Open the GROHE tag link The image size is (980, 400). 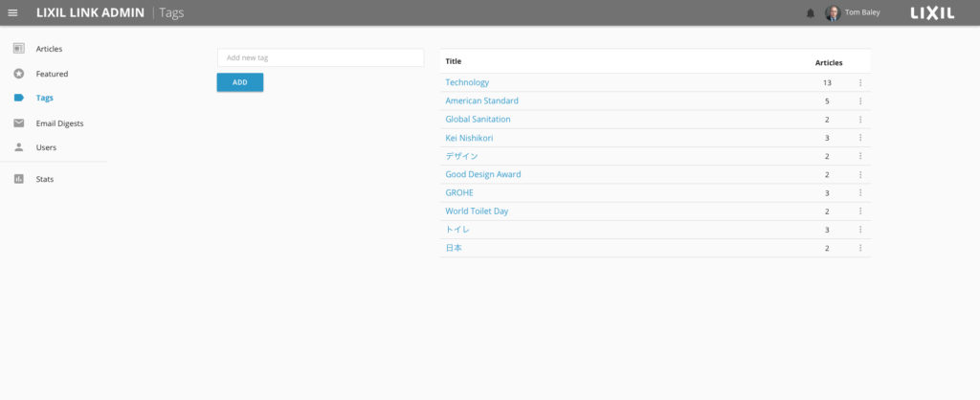459,193
